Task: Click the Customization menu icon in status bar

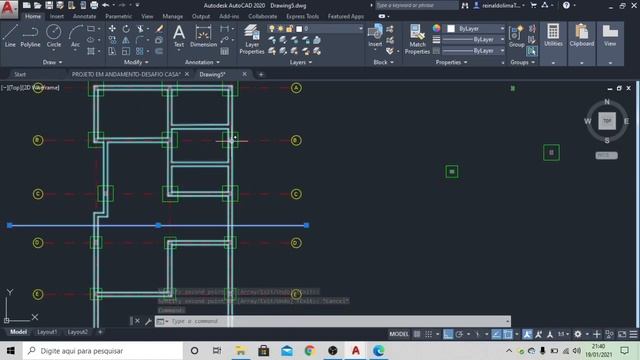Action: point(633,334)
